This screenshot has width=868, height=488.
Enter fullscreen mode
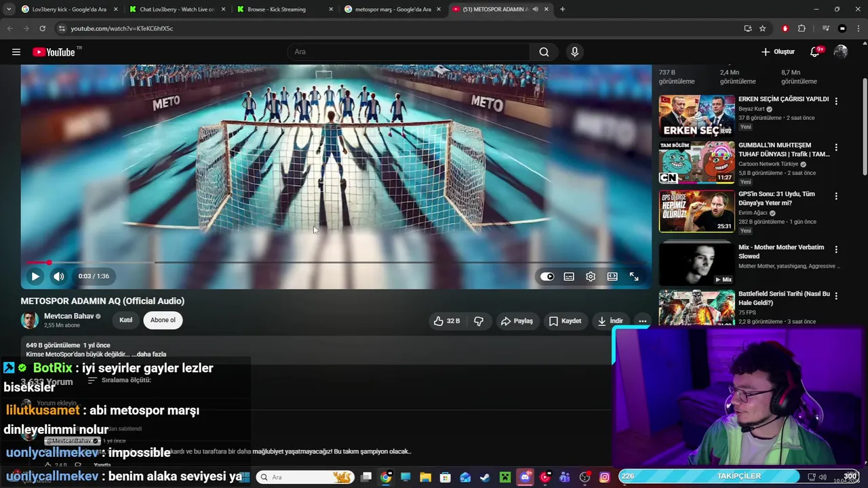click(x=634, y=277)
